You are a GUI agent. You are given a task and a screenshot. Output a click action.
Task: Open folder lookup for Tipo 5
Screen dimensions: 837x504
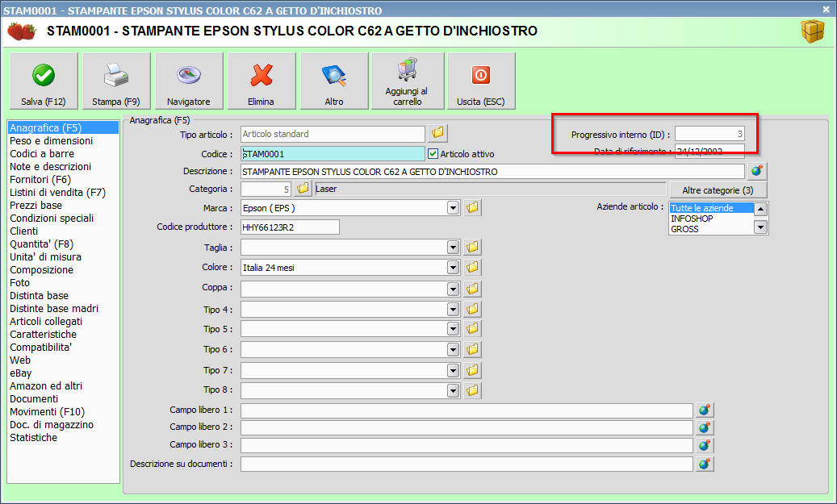pyautogui.click(x=472, y=328)
